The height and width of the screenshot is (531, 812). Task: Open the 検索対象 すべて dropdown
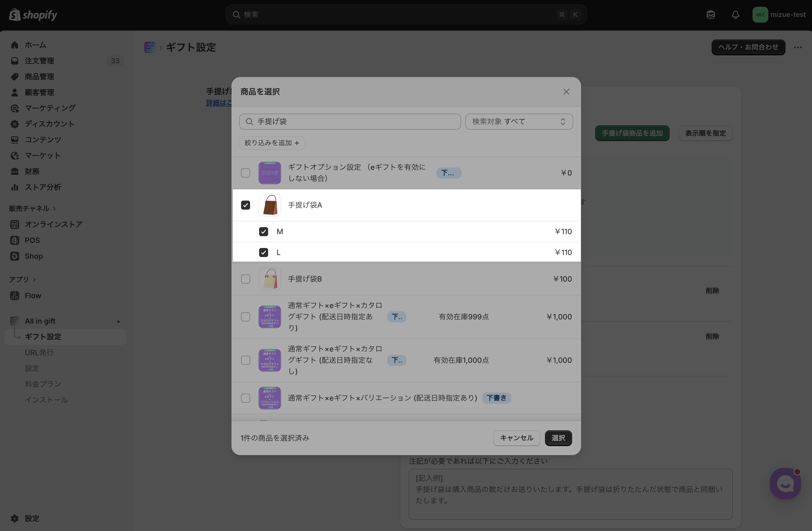(x=518, y=122)
